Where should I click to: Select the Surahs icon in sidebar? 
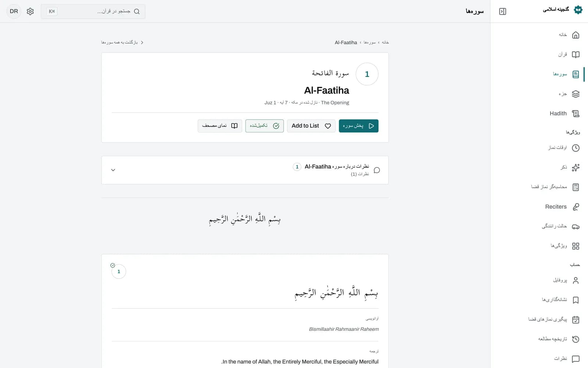576,74
